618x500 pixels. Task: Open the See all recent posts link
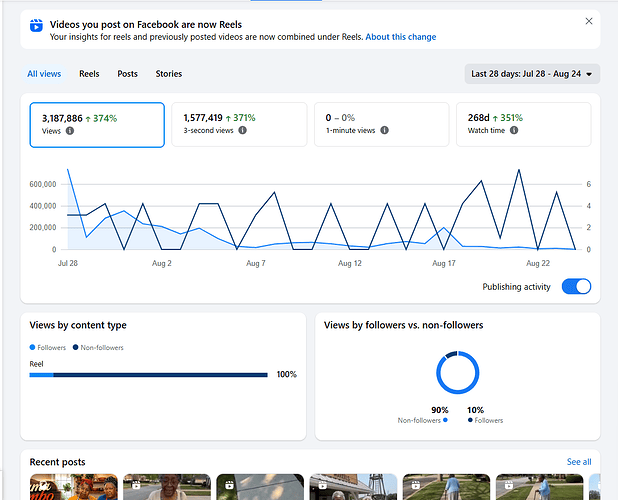click(579, 462)
